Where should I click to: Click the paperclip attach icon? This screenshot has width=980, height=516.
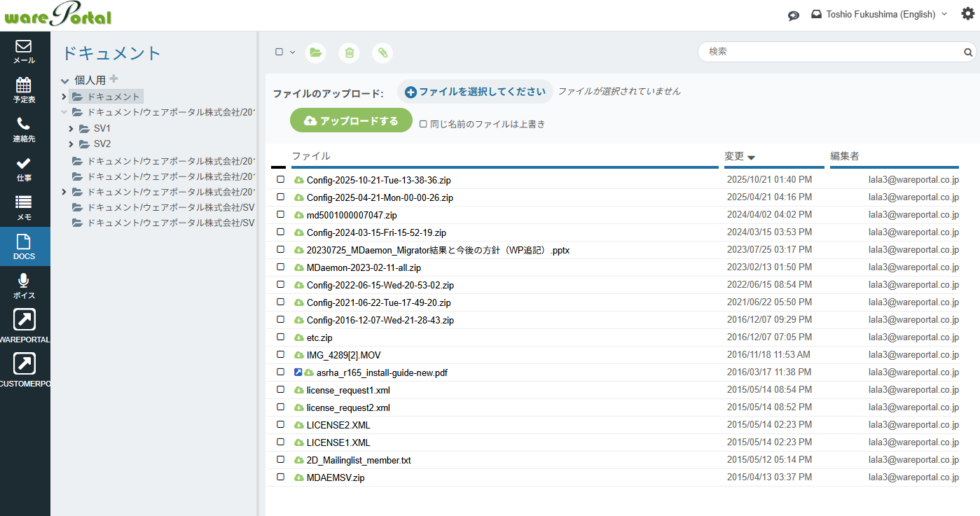pos(382,53)
